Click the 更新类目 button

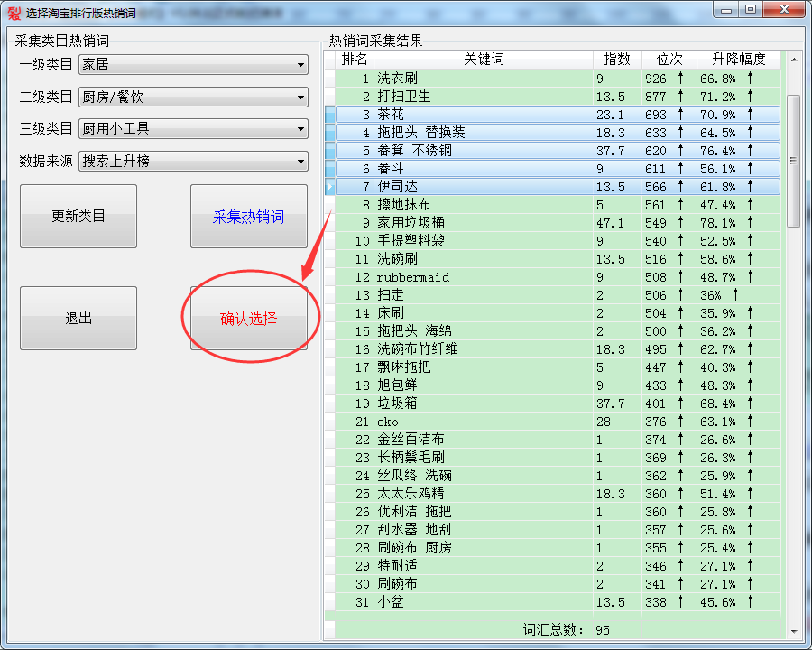78,217
